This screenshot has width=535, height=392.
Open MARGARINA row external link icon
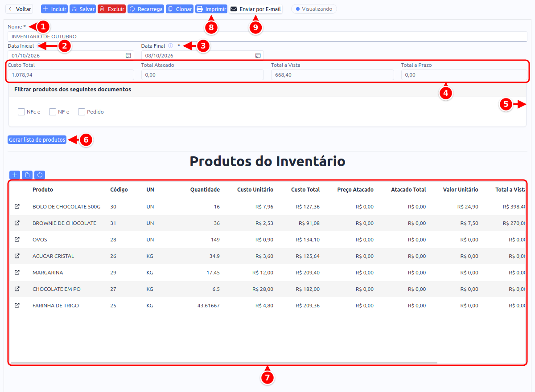point(17,273)
